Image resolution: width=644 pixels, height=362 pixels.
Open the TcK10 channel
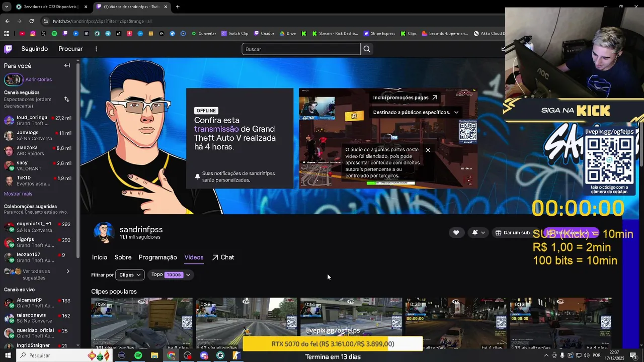37,180
